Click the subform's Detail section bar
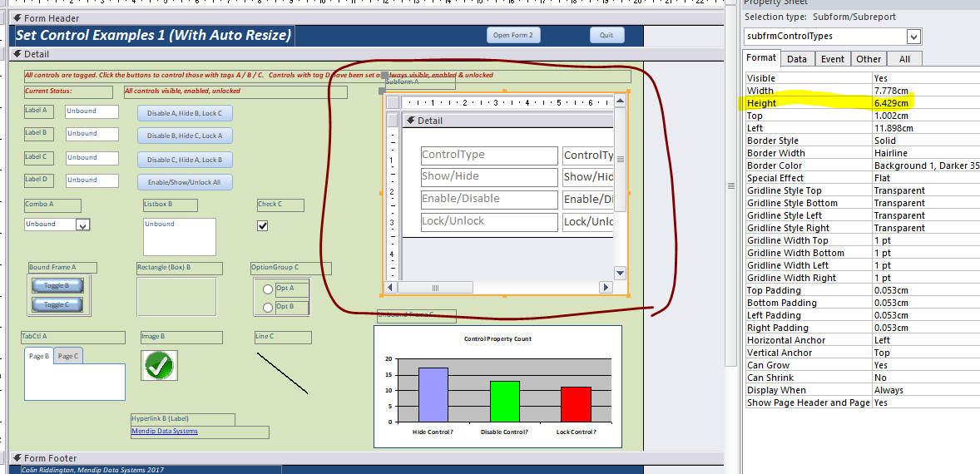980x474 pixels. tap(506, 121)
